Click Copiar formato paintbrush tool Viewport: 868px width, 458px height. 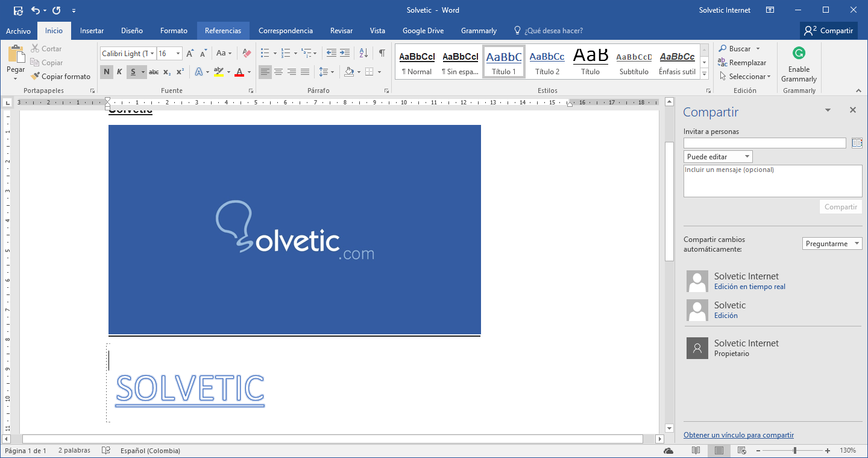point(60,77)
